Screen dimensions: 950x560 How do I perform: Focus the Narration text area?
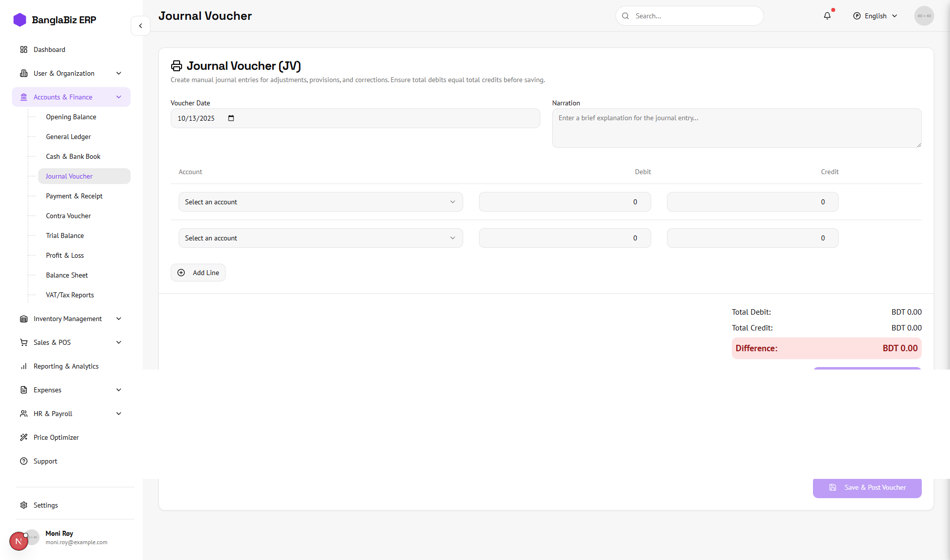pos(736,128)
